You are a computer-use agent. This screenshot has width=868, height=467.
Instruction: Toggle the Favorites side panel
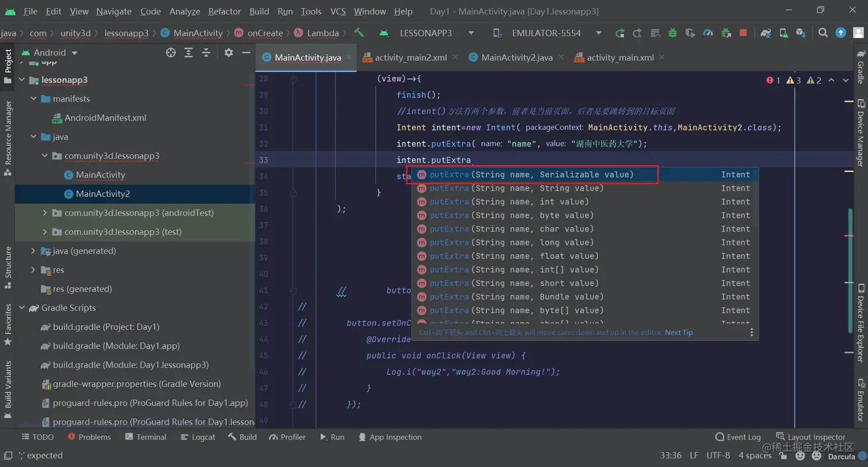(x=8, y=325)
